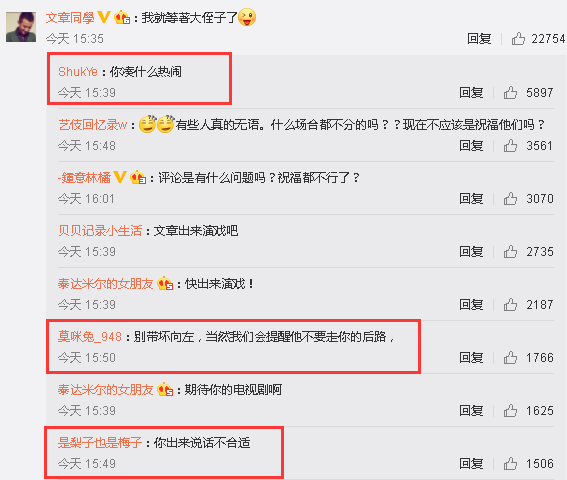Open 是梨子也是梅子's username link

click(100, 443)
